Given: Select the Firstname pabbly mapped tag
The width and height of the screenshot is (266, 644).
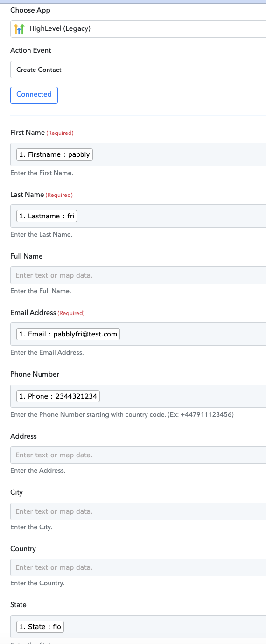Looking at the screenshot, I should tap(55, 154).
